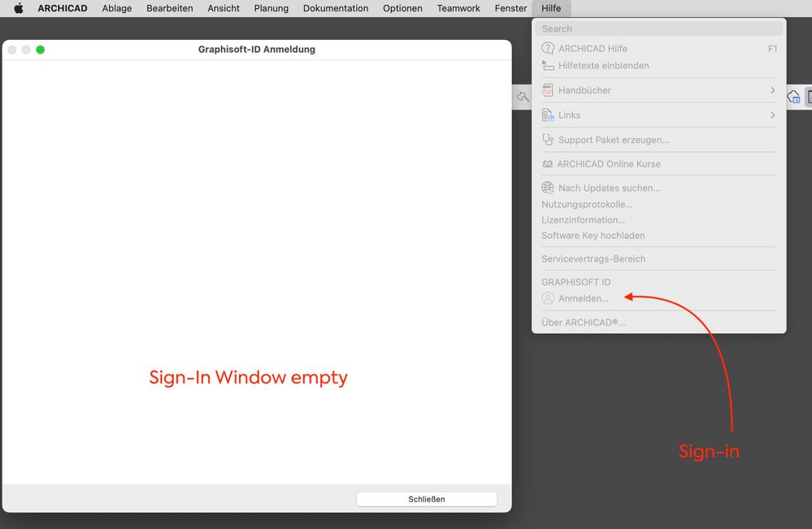The height and width of the screenshot is (529, 812).
Task: Click the Search field in the Hilfe menu
Action: click(660, 28)
